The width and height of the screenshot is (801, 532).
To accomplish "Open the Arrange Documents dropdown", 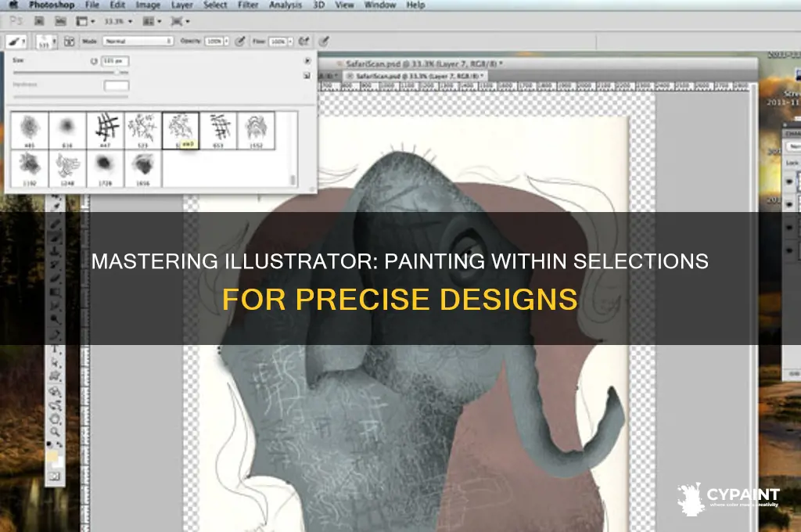I will [x=153, y=21].
